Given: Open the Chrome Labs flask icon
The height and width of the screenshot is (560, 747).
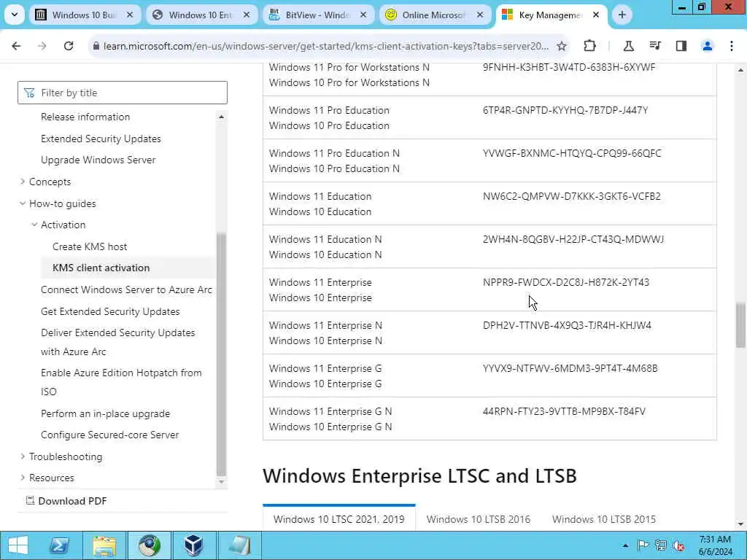Looking at the screenshot, I should coord(628,46).
